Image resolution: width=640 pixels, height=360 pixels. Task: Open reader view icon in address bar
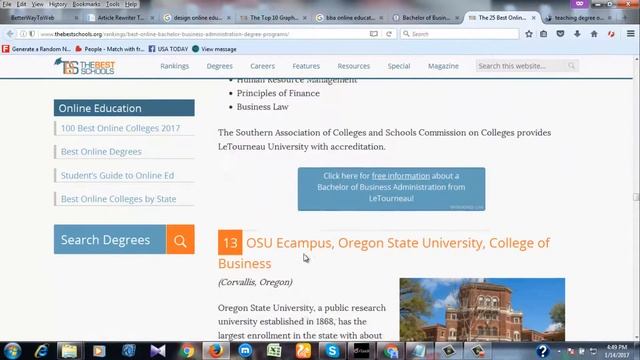point(373,34)
